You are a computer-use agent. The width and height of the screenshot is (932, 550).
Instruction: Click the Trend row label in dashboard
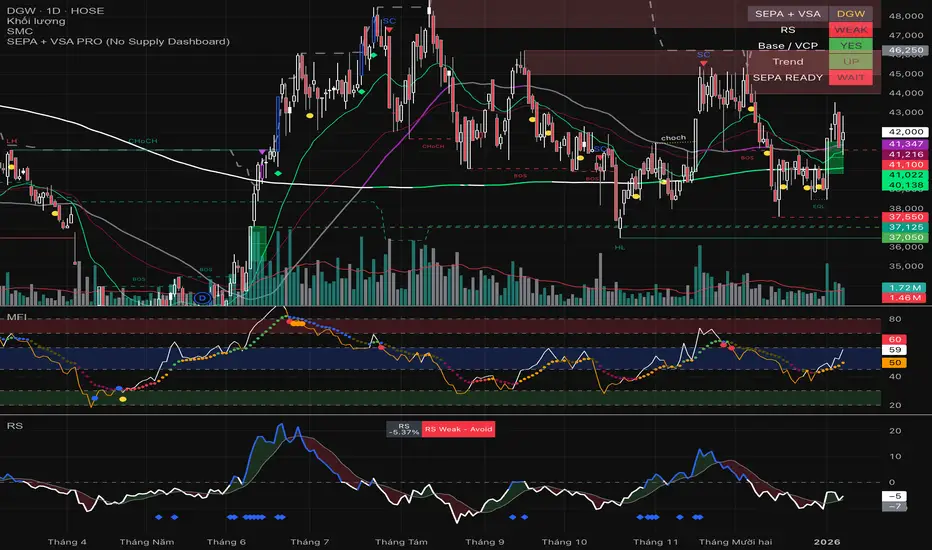[788, 62]
